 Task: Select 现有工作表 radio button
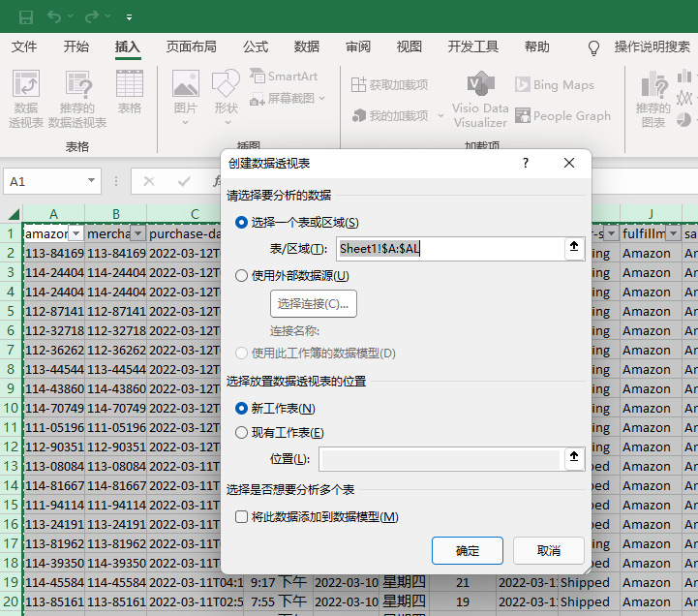point(241,433)
